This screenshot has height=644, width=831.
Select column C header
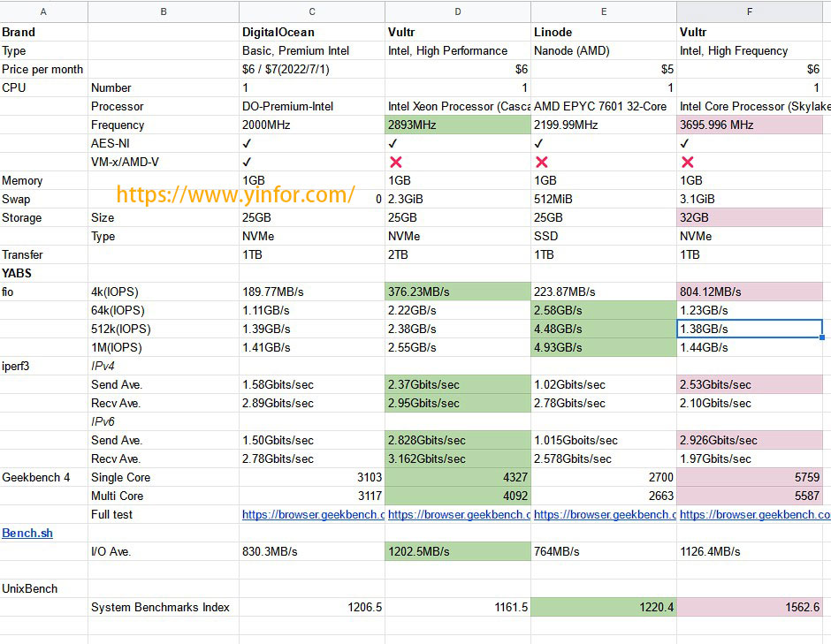click(311, 11)
